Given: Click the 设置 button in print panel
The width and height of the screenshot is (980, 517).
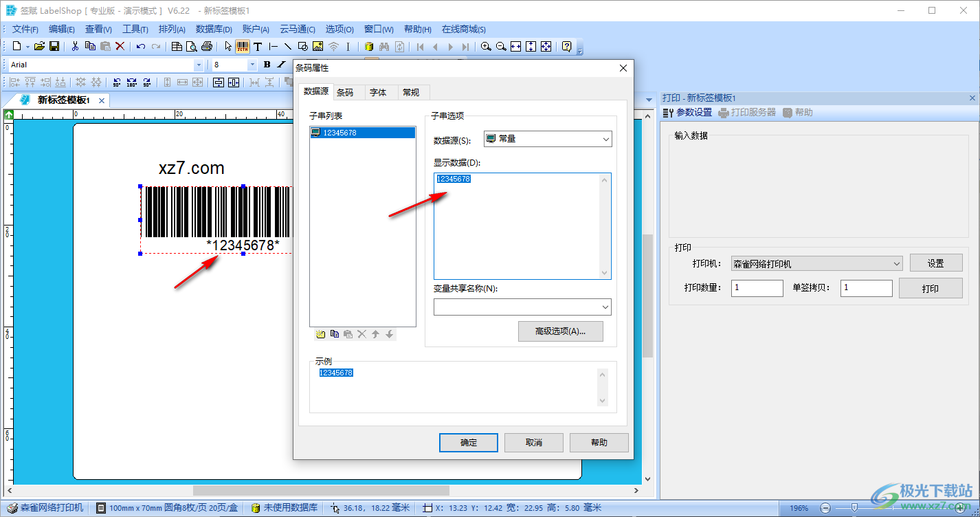Looking at the screenshot, I should pos(936,263).
